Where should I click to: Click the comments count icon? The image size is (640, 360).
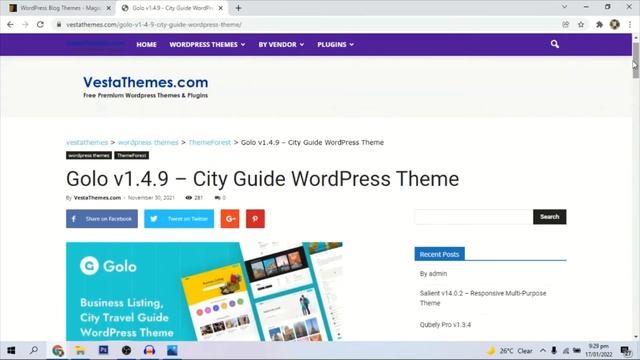point(217,198)
